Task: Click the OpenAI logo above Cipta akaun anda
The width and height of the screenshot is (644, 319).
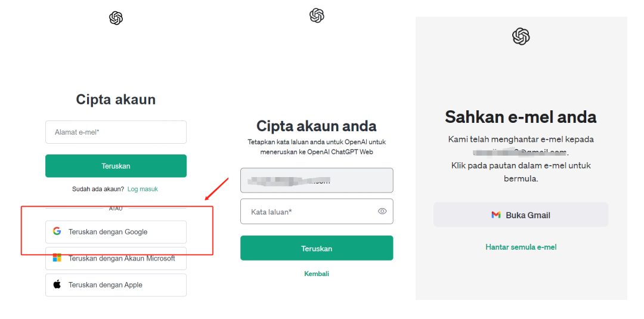Action: pyautogui.click(x=317, y=16)
